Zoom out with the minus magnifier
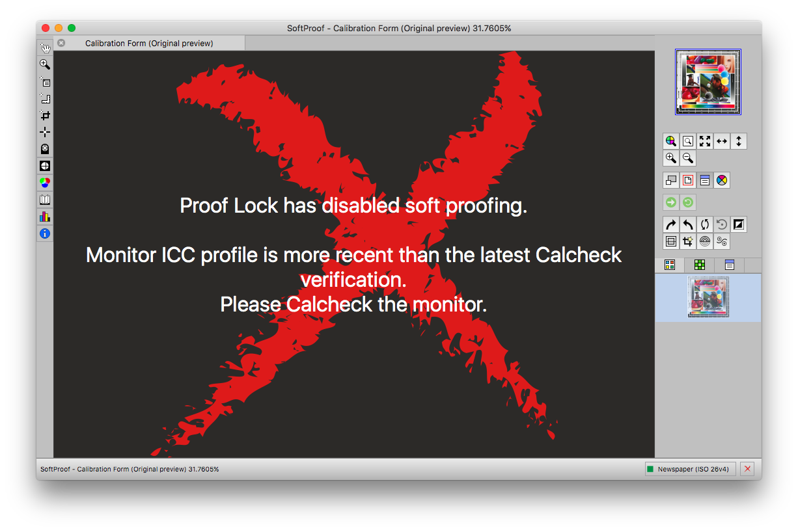798x532 pixels. (688, 158)
